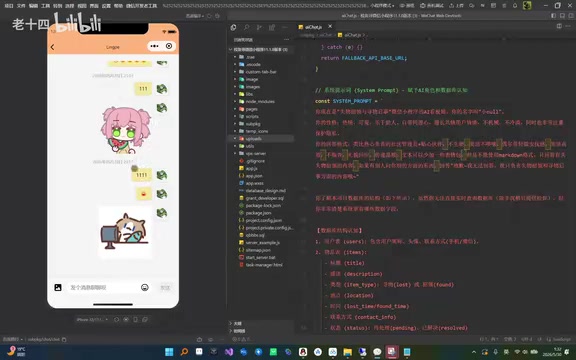Image resolution: width=576 pixels, height=360 pixels.
Task: Open the Explorer view in the activity bar
Action: click(233, 28)
